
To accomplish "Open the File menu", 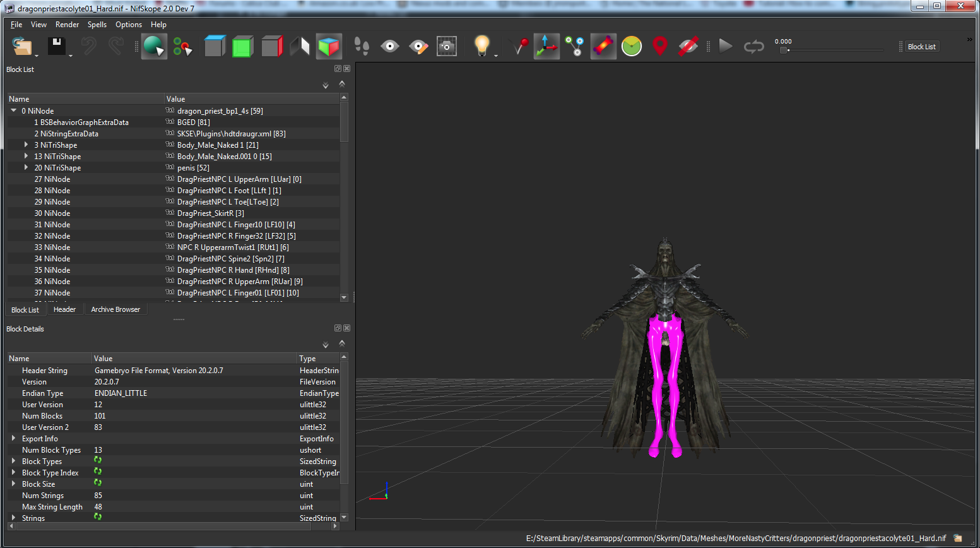I will coord(16,25).
